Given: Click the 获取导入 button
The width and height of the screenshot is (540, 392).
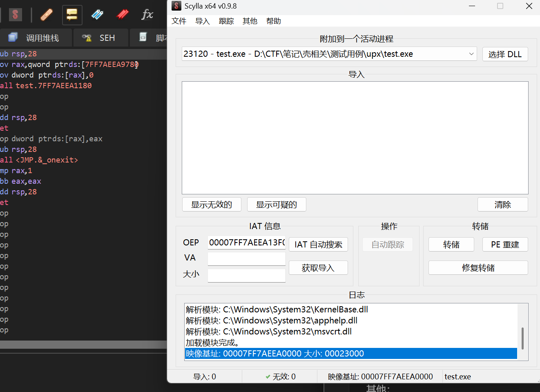Looking at the screenshot, I should tap(319, 268).
